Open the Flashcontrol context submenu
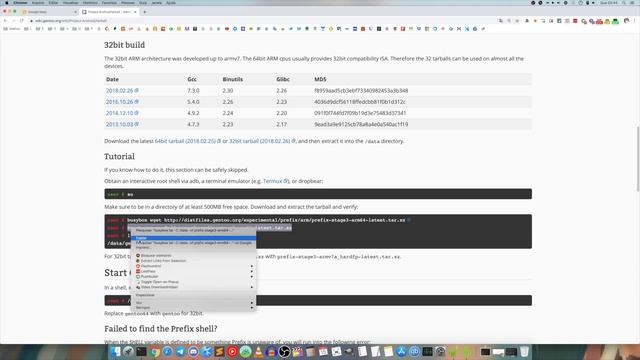Image resolution: width=640 pixels, height=360 pixels. 193,266
